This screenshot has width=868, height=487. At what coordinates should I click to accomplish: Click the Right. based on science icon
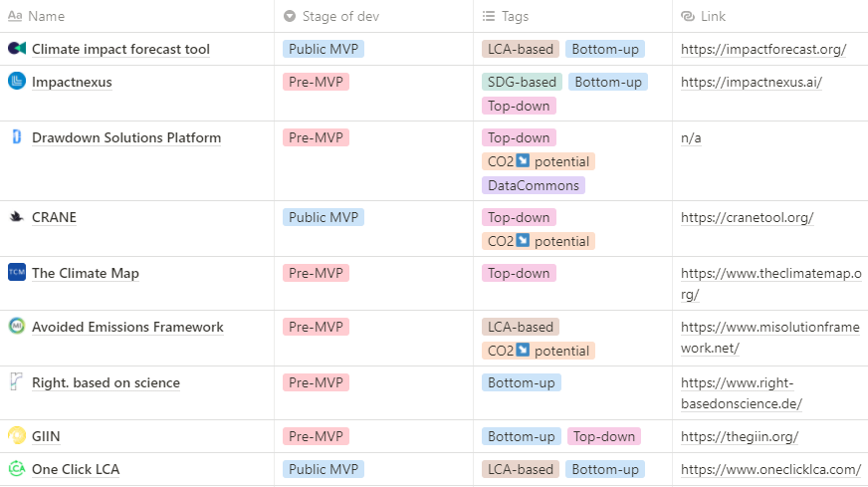pos(17,381)
